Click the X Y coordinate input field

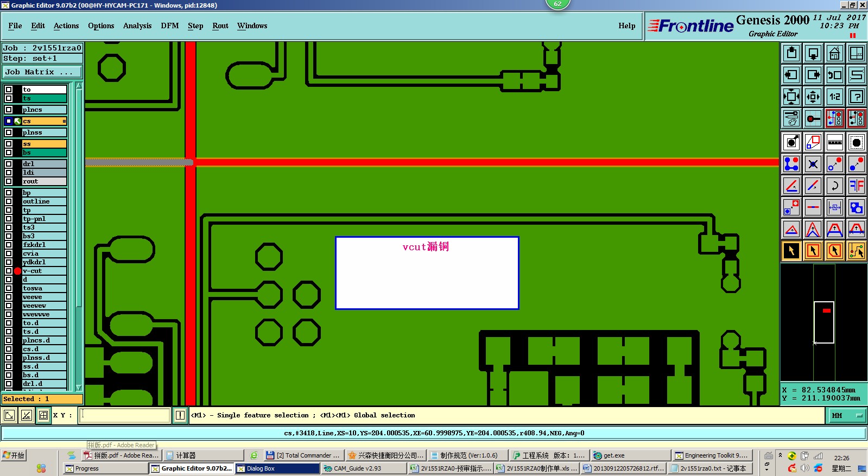click(125, 415)
